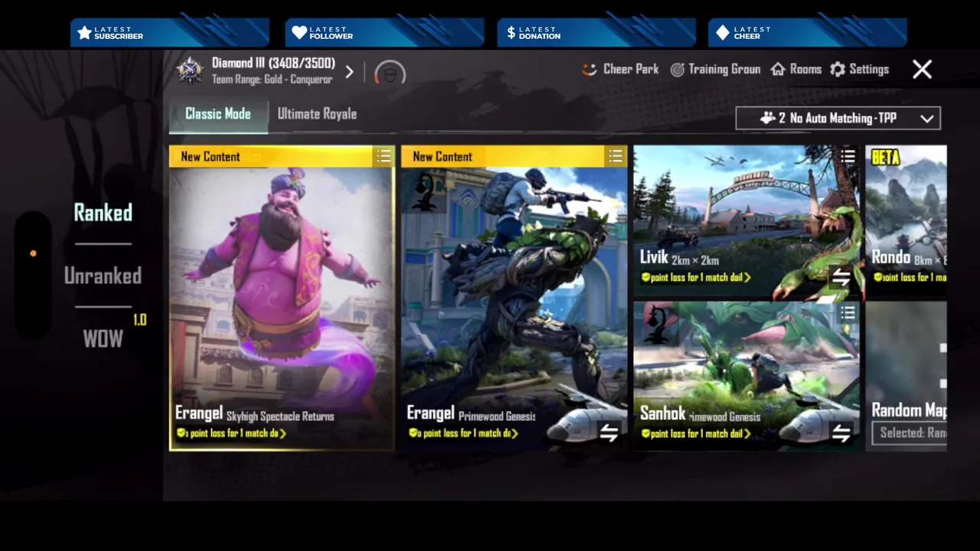Select the Sanhok Primewood Genesis map card
This screenshot has height=551, width=980.
pyautogui.click(x=746, y=376)
